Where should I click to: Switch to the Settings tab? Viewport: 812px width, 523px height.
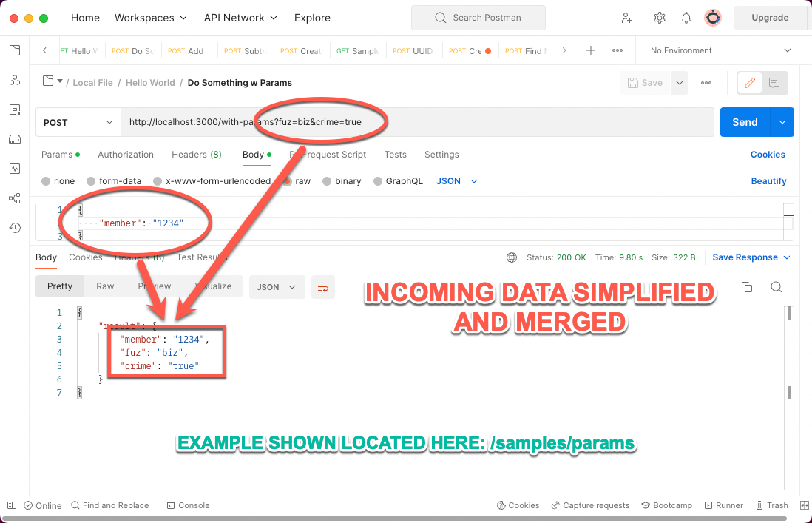[441, 155]
